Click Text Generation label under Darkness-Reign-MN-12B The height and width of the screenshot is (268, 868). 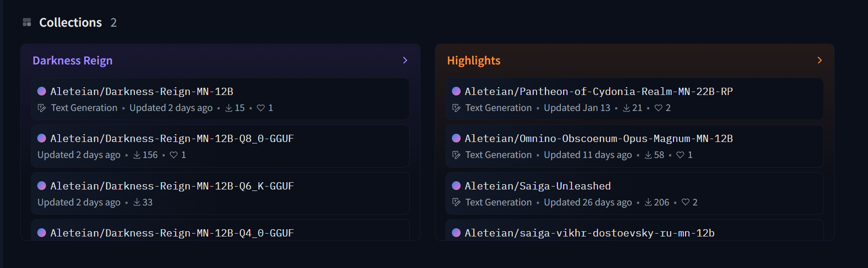84,108
